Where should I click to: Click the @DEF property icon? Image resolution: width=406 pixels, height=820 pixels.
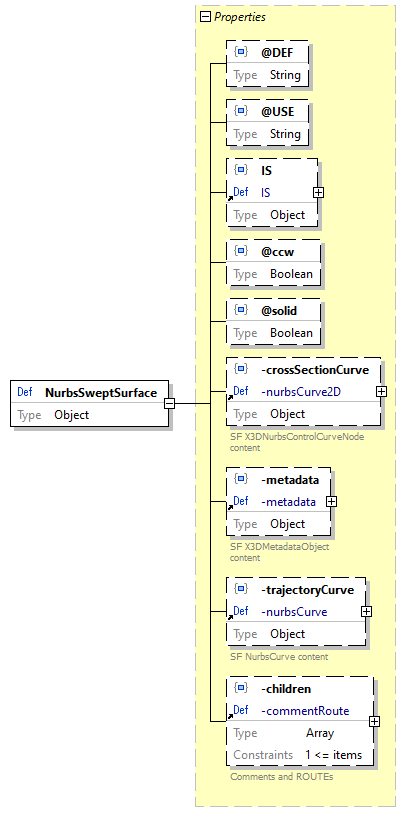(x=241, y=52)
